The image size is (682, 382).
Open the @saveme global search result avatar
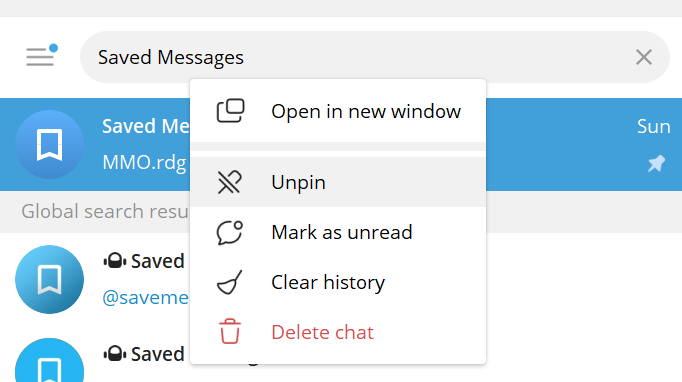pyautogui.click(x=50, y=279)
